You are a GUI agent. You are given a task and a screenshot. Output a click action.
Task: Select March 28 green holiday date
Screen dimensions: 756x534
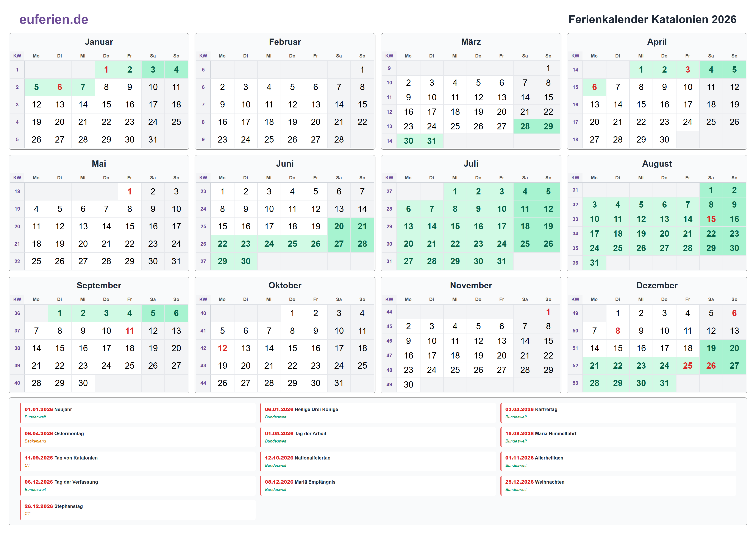(525, 126)
